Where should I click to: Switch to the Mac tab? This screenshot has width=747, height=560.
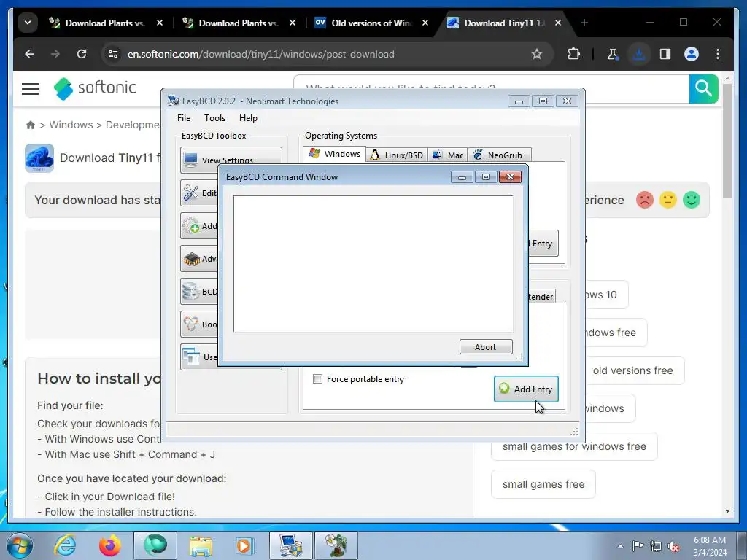pos(448,155)
